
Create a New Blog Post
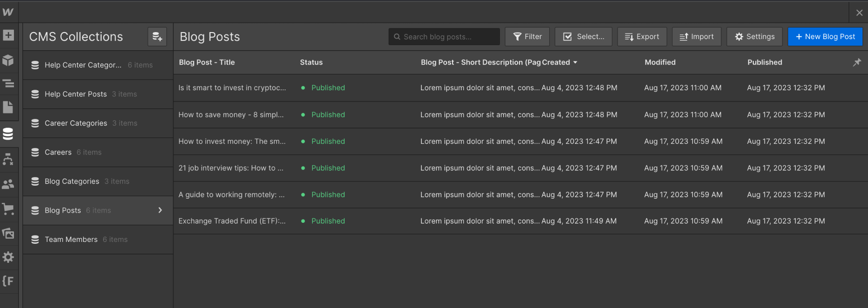pyautogui.click(x=825, y=36)
